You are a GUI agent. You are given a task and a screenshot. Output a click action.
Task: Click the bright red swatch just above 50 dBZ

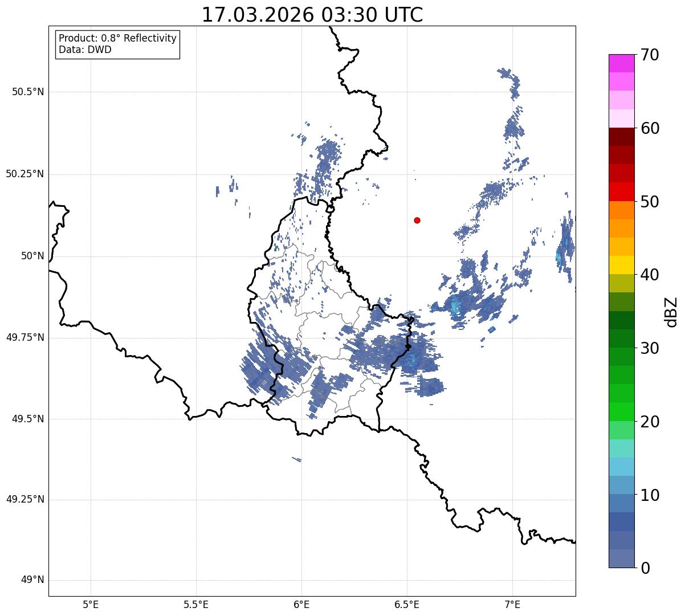(621, 191)
